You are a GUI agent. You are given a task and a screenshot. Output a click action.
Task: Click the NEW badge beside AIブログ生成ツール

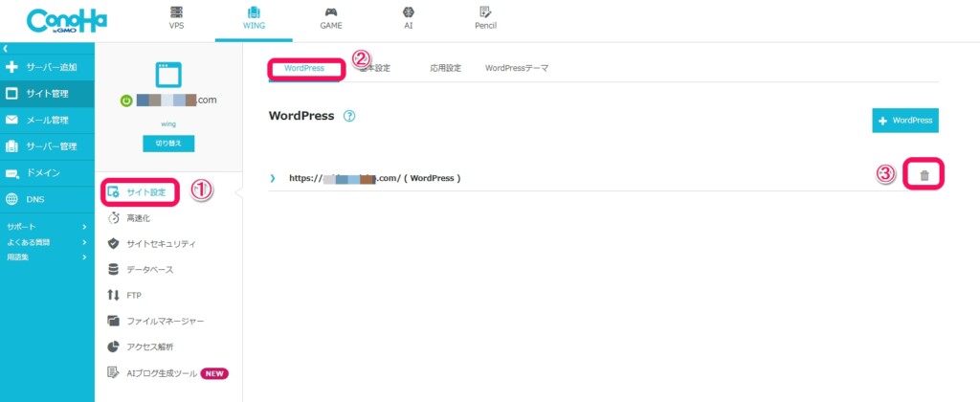[215, 373]
